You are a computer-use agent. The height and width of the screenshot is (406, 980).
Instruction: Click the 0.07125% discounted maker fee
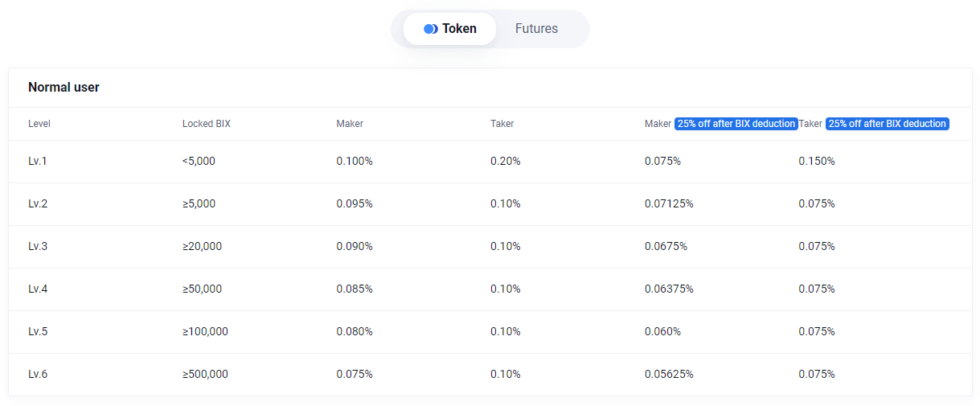tap(669, 203)
